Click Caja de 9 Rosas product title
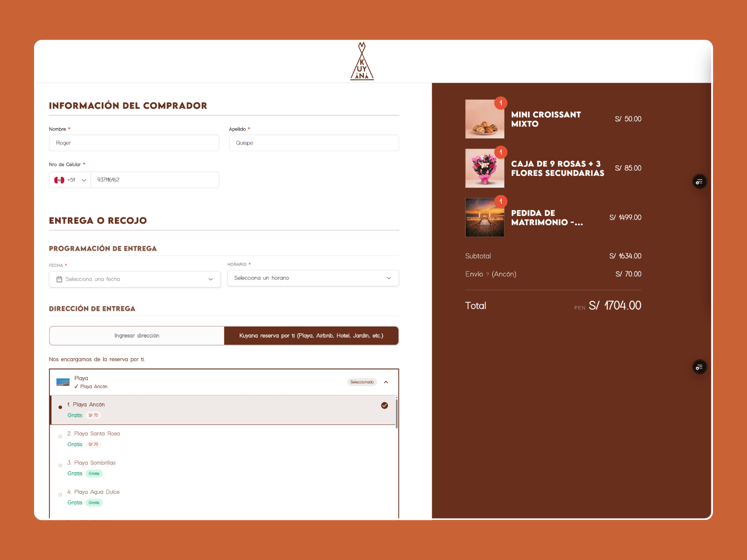 click(x=557, y=168)
